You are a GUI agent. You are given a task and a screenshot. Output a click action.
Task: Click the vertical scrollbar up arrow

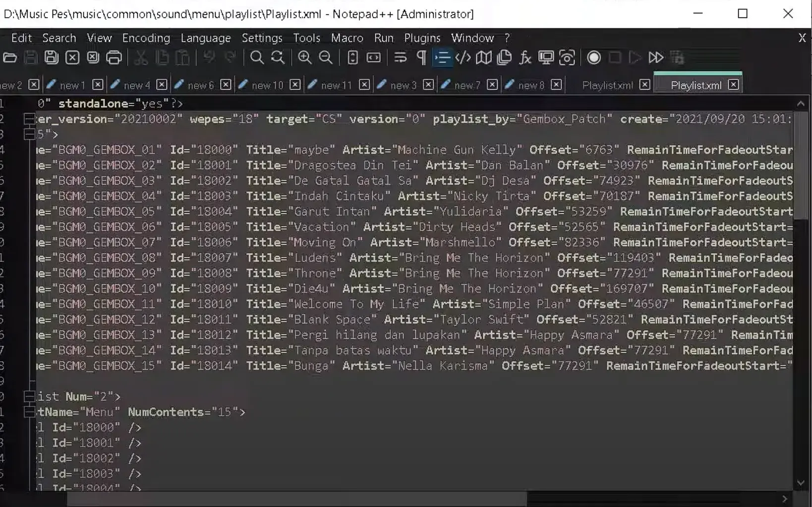(801, 104)
